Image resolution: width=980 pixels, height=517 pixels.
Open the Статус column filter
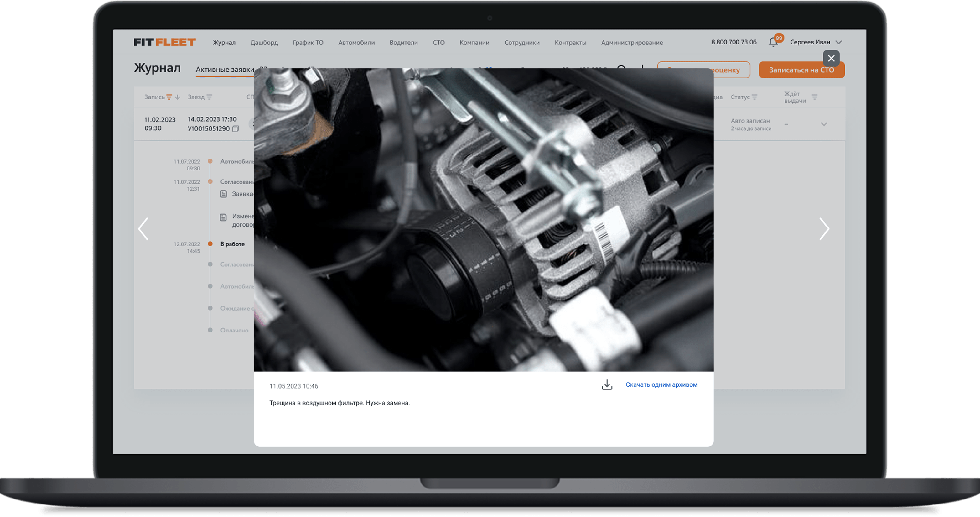coord(755,97)
